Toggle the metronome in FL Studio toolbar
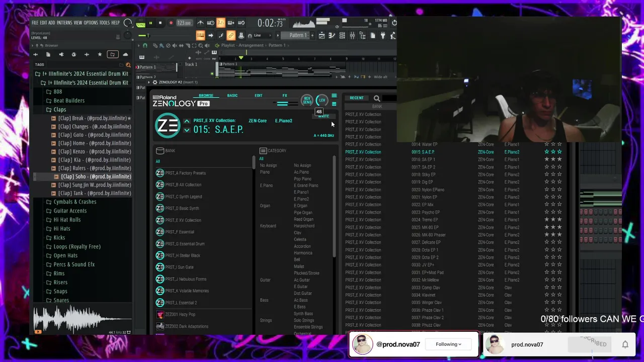644x362 pixels. pyautogui.click(x=201, y=23)
